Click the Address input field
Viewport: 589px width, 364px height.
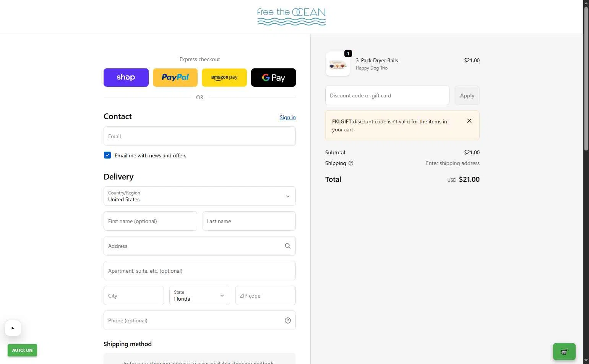(200, 246)
